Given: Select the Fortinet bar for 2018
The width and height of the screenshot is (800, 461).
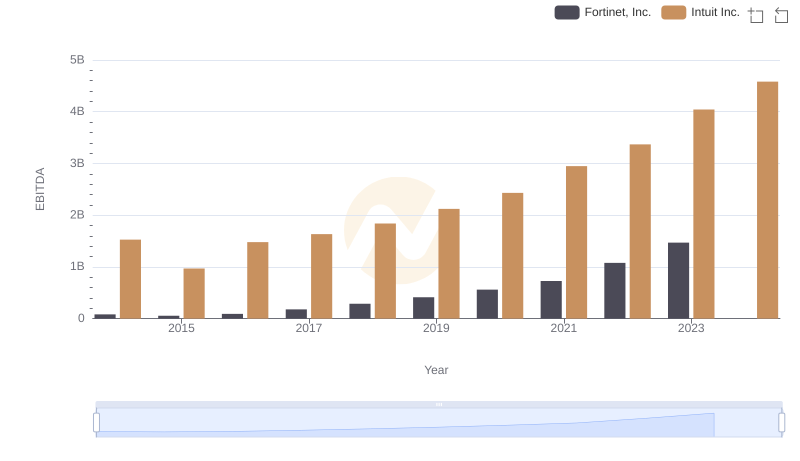Looking at the screenshot, I should (x=360, y=311).
